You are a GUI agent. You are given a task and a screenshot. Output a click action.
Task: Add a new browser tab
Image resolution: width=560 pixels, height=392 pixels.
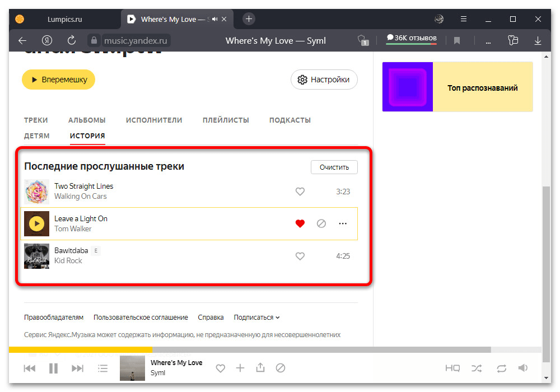(x=249, y=19)
